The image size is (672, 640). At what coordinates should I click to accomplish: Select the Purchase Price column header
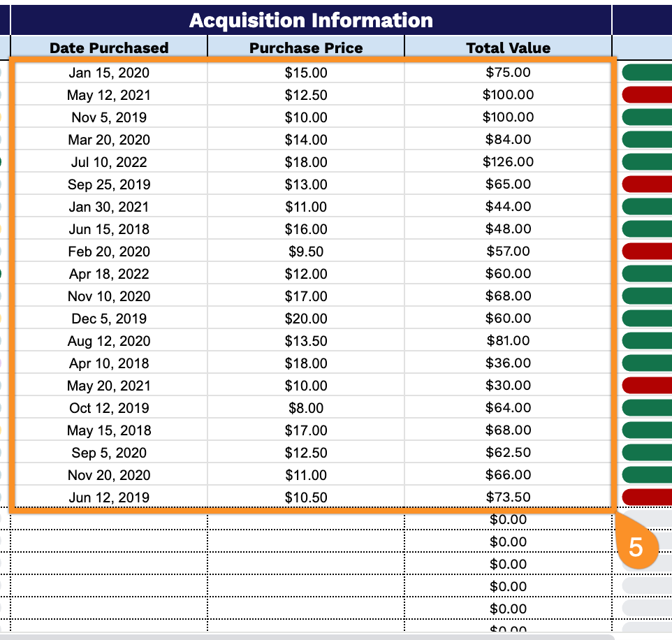[306, 48]
